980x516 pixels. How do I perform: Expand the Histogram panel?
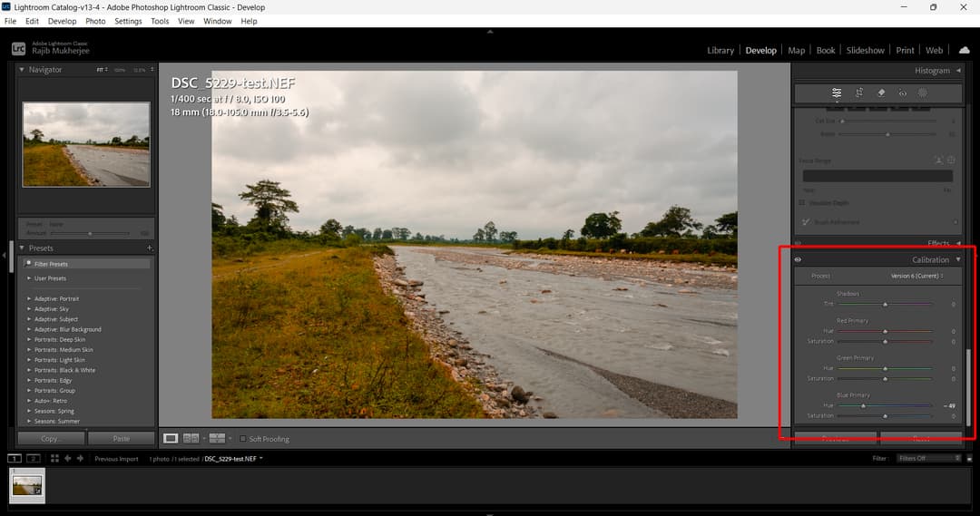(958, 71)
